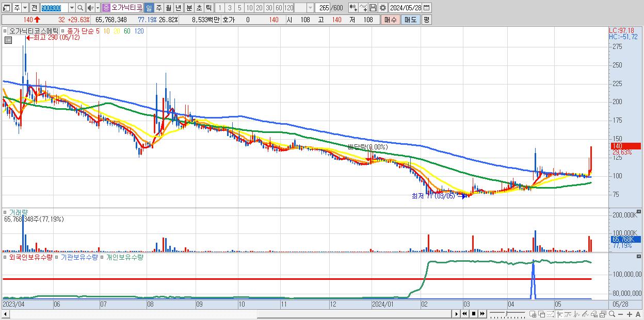Click the volume panel corner expand icon

click(640, 211)
